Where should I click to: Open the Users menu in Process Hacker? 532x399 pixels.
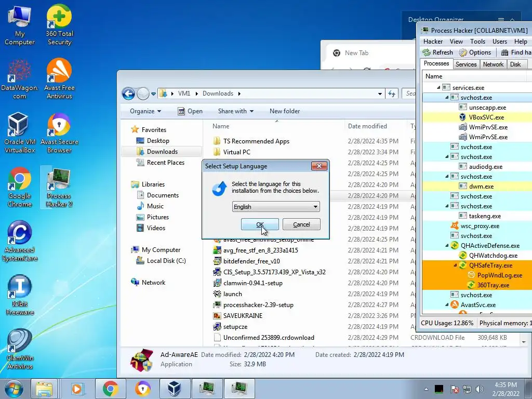pyautogui.click(x=499, y=42)
